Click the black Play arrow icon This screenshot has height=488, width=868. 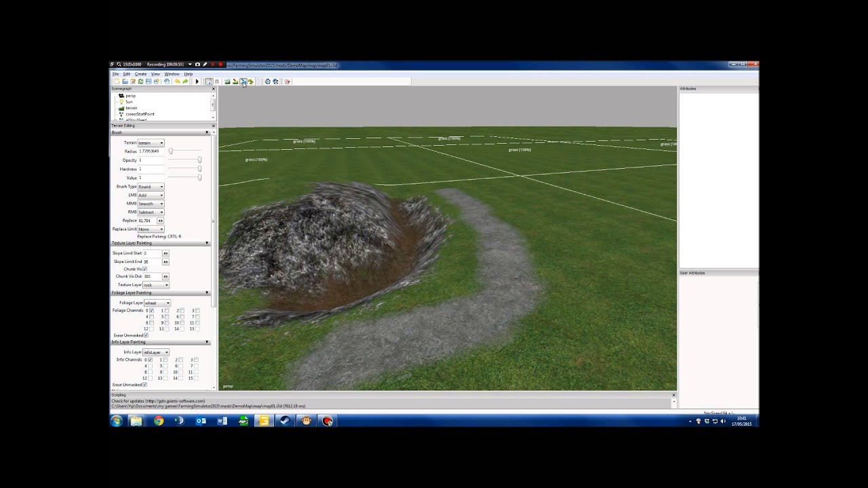[x=197, y=81]
